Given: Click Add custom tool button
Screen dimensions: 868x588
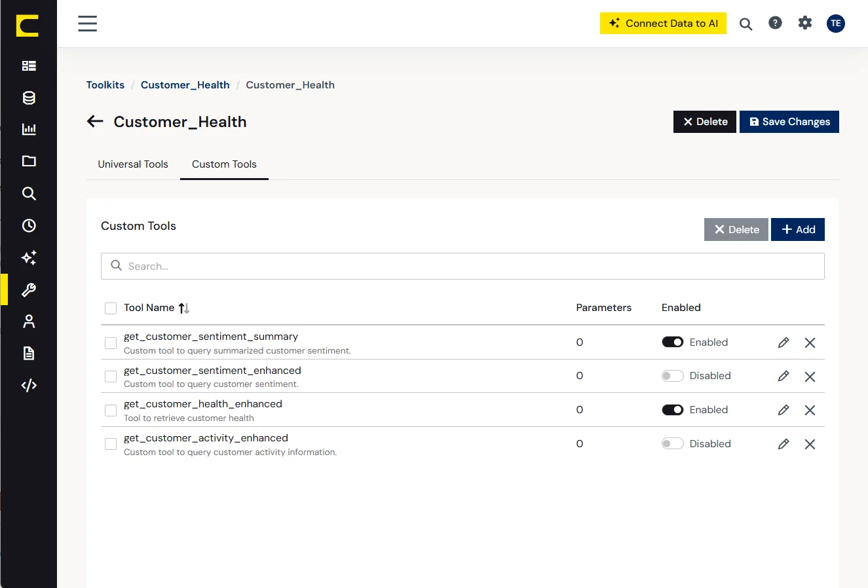Looking at the screenshot, I should coord(798,230).
